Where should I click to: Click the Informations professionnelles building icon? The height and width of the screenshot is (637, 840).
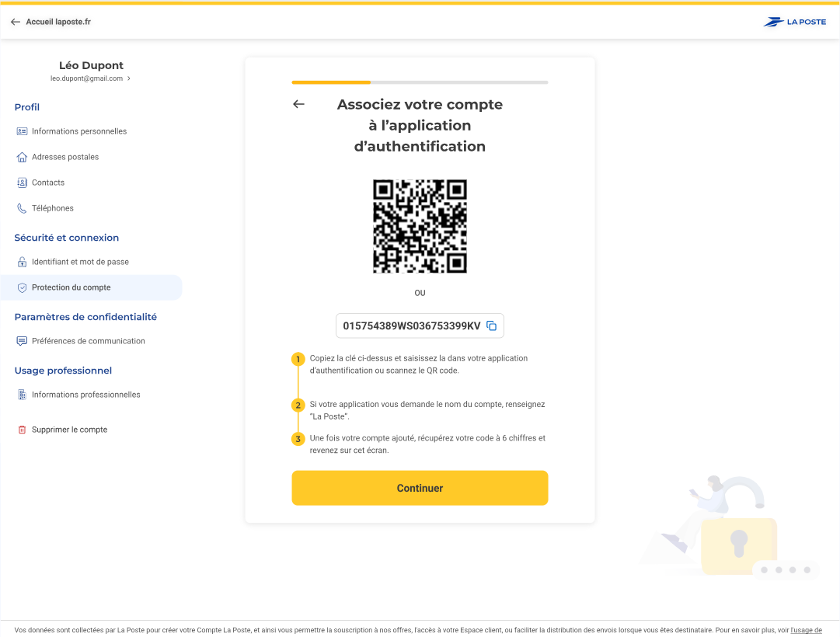coord(22,395)
